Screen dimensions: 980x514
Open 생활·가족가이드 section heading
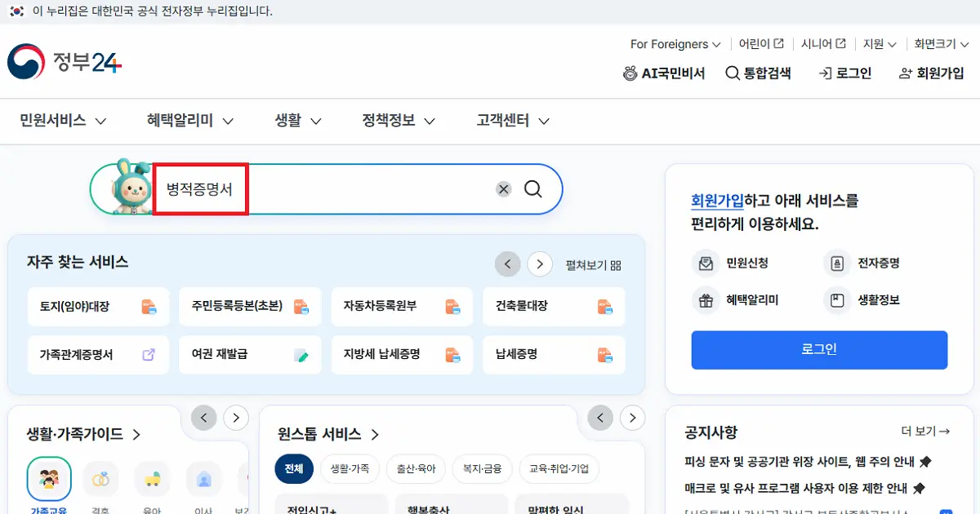tap(84, 434)
